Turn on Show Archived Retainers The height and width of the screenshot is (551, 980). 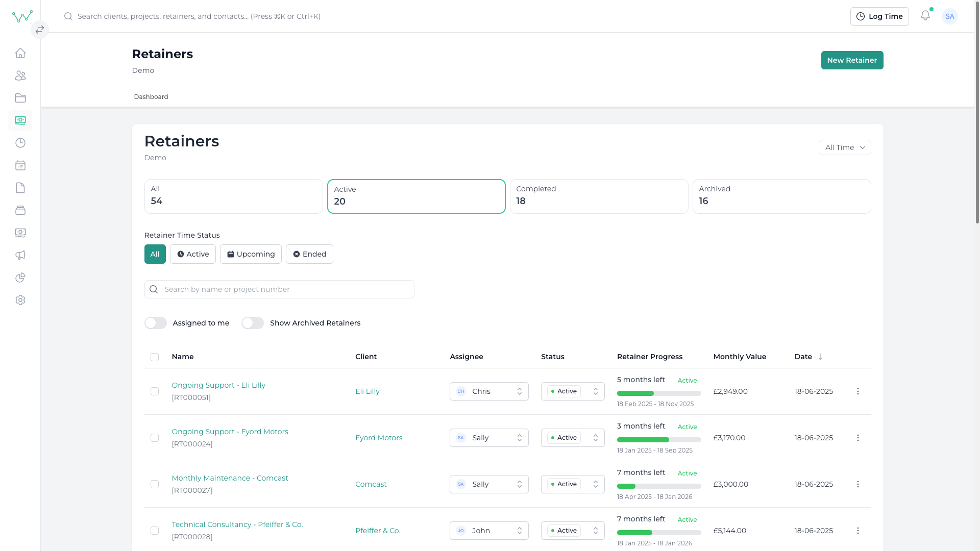(252, 323)
